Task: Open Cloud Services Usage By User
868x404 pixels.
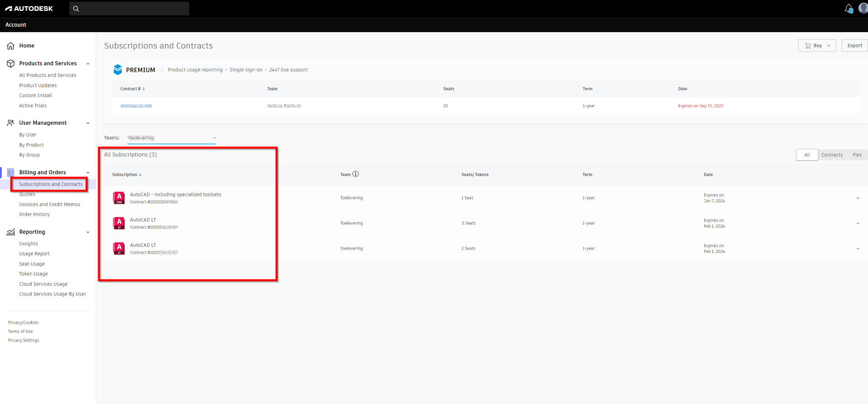Action: (x=53, y=294)
